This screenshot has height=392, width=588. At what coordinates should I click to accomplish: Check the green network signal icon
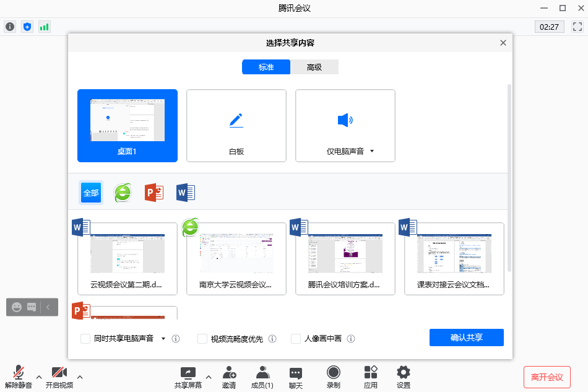pos(45,27)
